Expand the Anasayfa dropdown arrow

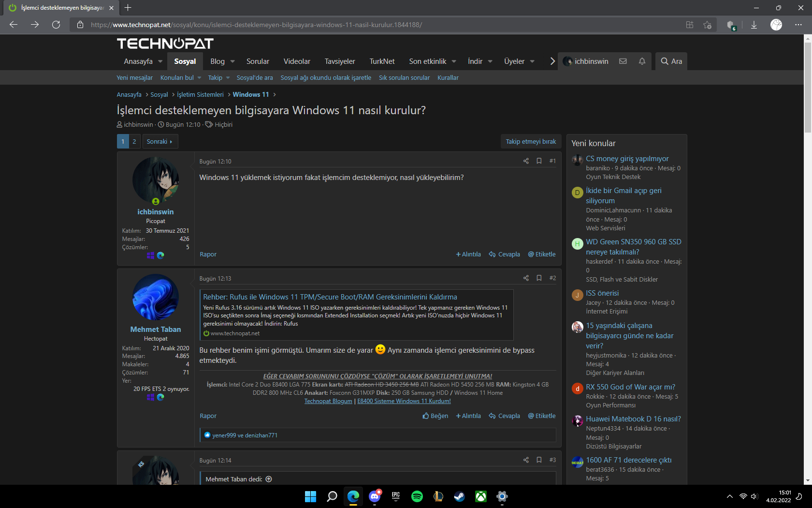[x=160, y=61]
